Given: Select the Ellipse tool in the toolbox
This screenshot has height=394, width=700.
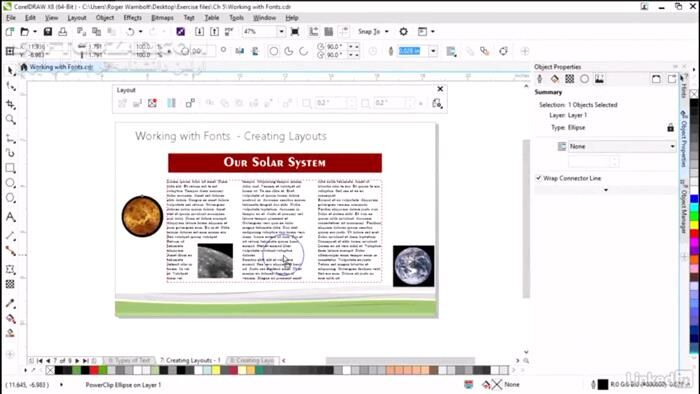Looking at the screenshot, I should [11, 183].
